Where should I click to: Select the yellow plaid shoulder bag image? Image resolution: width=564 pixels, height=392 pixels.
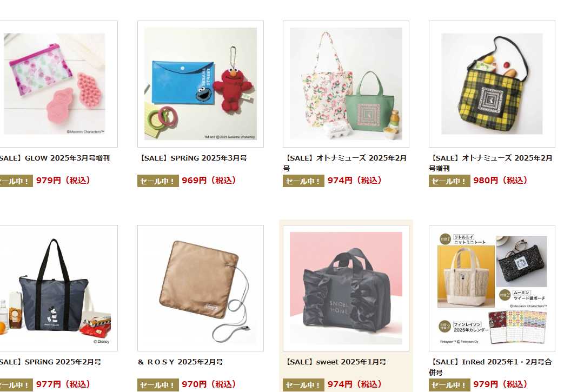(x=492, y=84)
